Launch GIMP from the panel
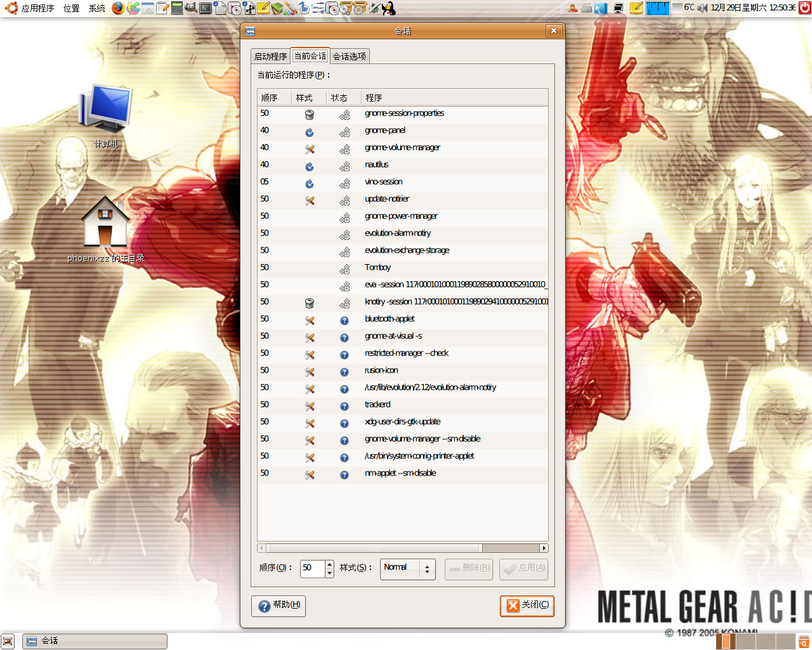Image resolution: width=812 pixels, height=650 pixels. point(191,8)
